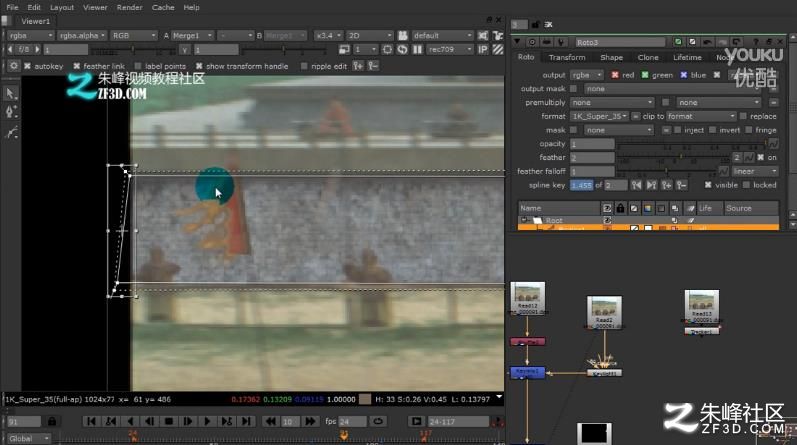Click the delete keyframe icon in viewer toolbar

click(373, 66)
